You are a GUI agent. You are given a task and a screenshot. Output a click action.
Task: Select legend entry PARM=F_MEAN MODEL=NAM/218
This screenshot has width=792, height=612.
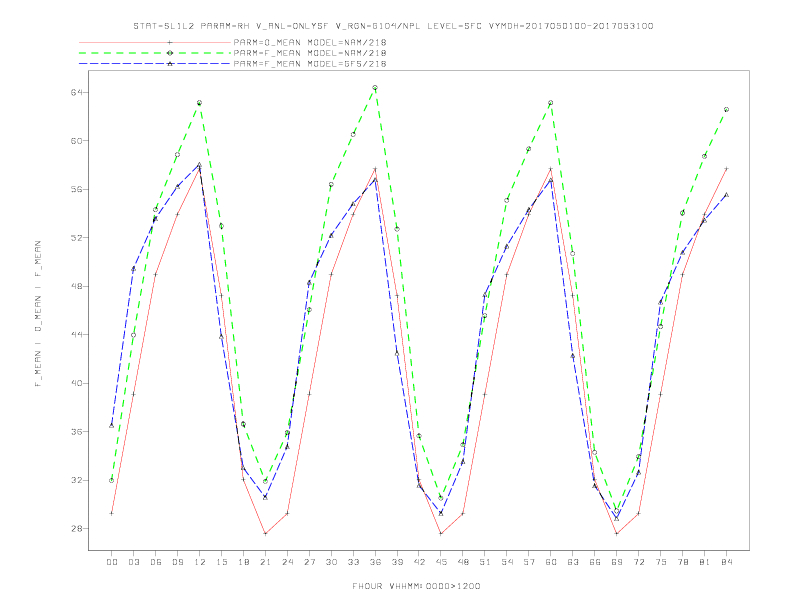pyautogui.click(x=310, y=53)
